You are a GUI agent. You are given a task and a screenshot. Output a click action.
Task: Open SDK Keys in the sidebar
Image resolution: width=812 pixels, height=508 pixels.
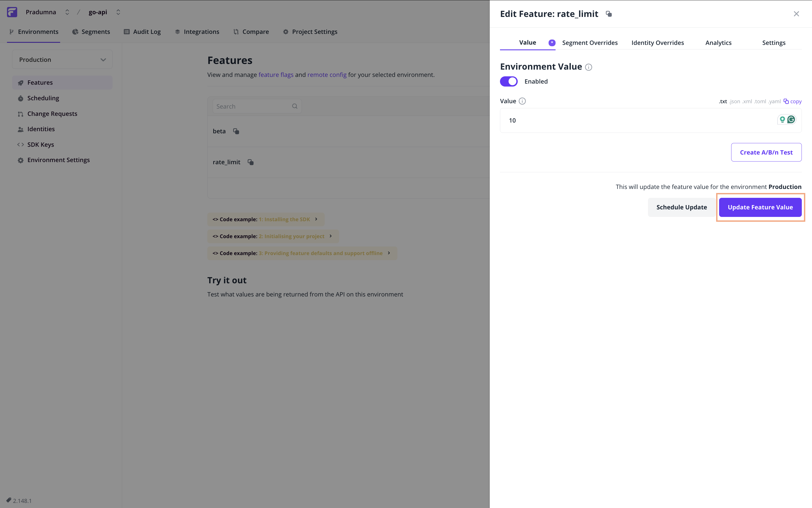click(x=62, y=145)
